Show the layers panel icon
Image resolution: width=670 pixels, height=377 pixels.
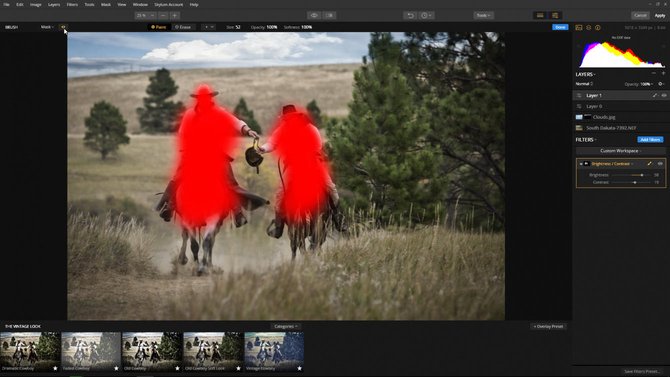[x=588, y=27]
